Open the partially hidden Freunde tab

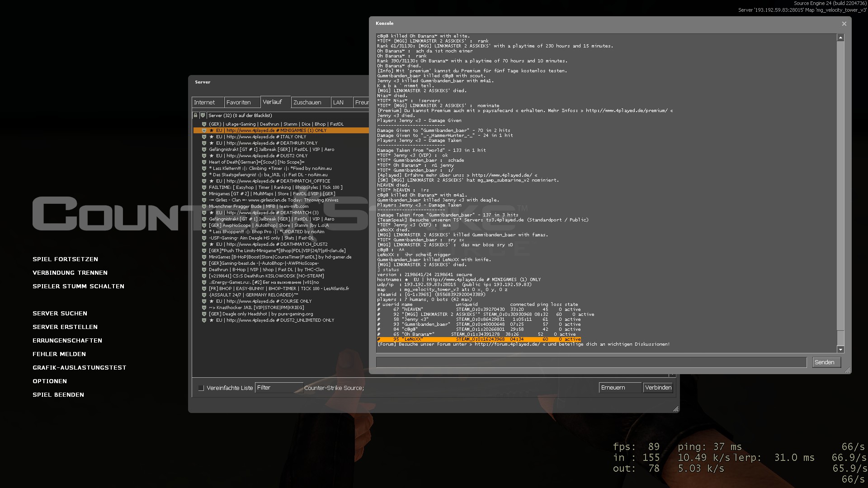[x=361, y=103]
